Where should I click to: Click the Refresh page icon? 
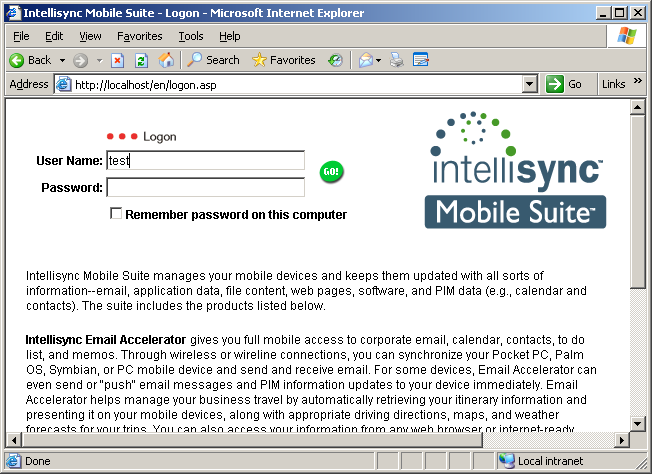(x=141, y=61)
